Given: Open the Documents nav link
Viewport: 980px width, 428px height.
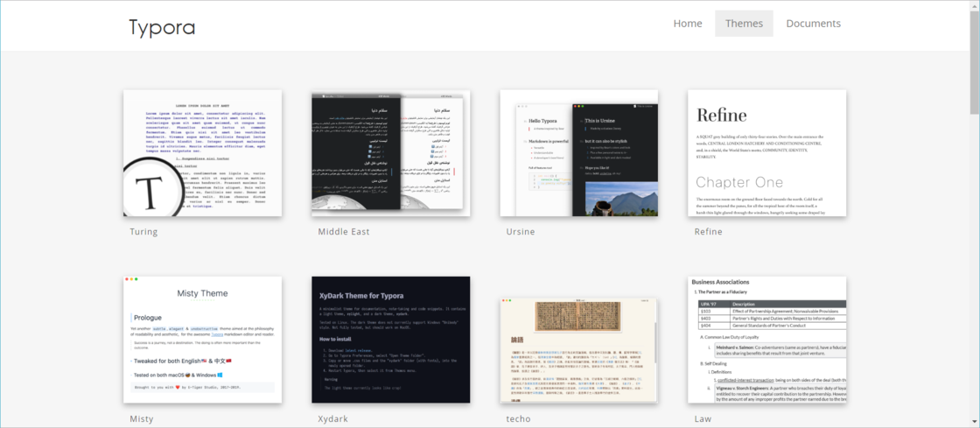Looking at the screenshot, I should tap(813, 24).
